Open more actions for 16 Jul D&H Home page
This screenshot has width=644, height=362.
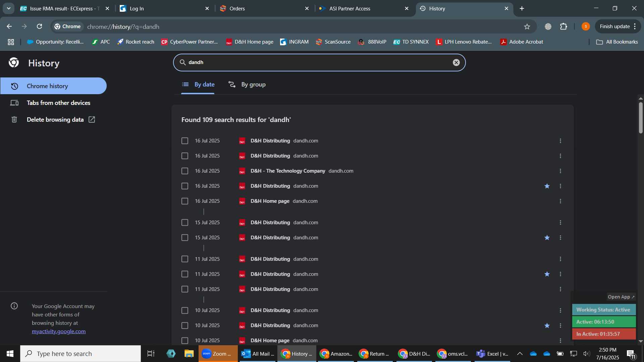560,201
